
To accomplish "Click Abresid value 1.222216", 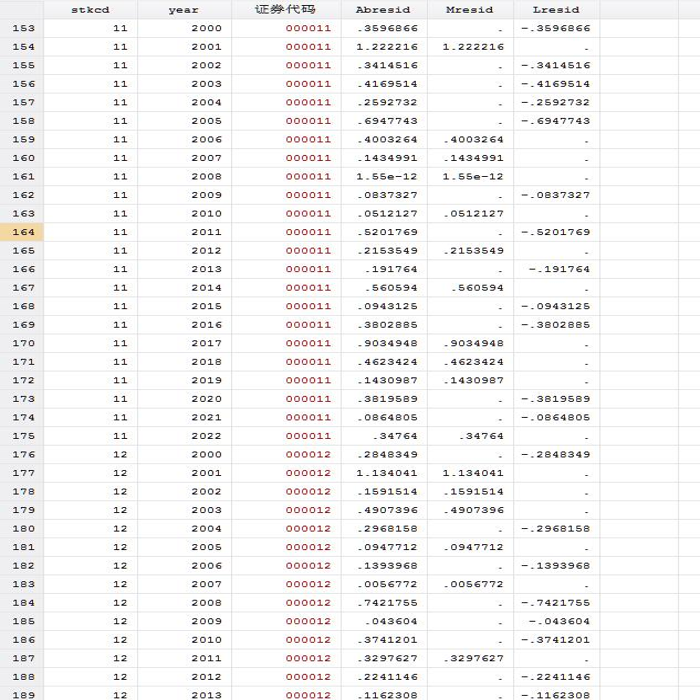I will pyautogui.click(x=387, y=47).
